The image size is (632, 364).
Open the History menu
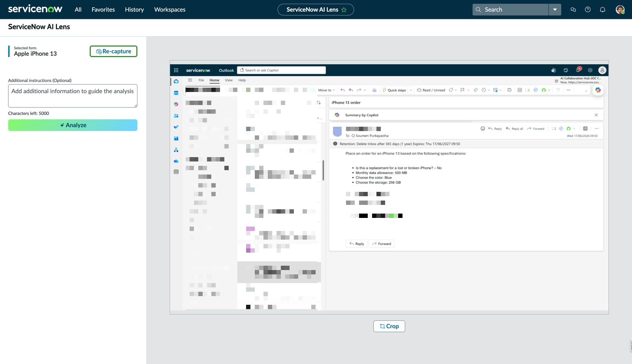134,9
